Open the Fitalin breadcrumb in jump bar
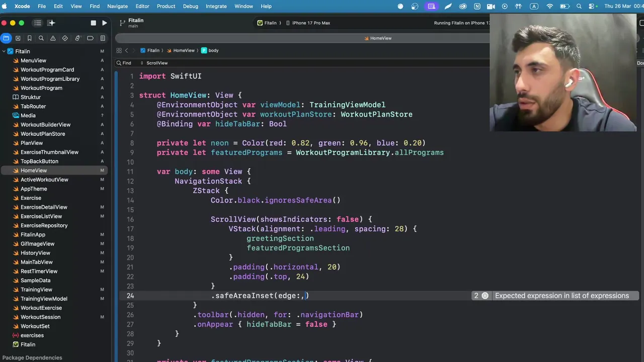This screenshot has width=644, height=362. pyautogui.click(x=150, y=50)
